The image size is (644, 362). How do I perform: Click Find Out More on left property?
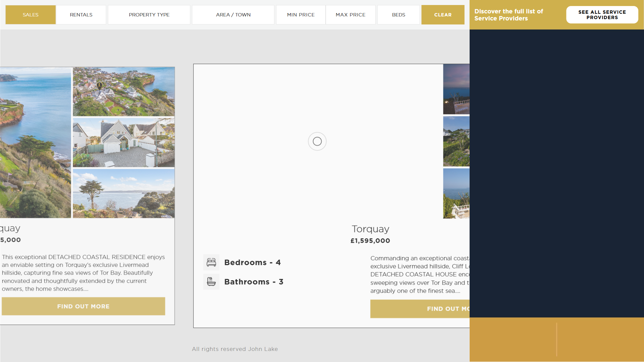click(x=83, y=306)
